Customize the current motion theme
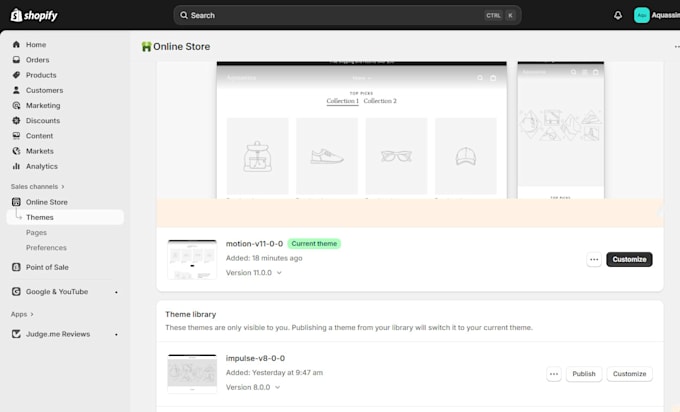The width and height of the screenshot is (680, 412). (629, 259)
